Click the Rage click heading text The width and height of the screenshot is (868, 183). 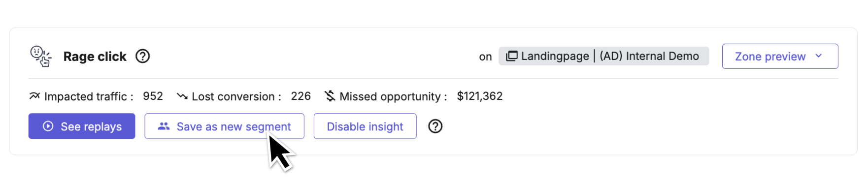pyautogui.click(x=95, y=57)
